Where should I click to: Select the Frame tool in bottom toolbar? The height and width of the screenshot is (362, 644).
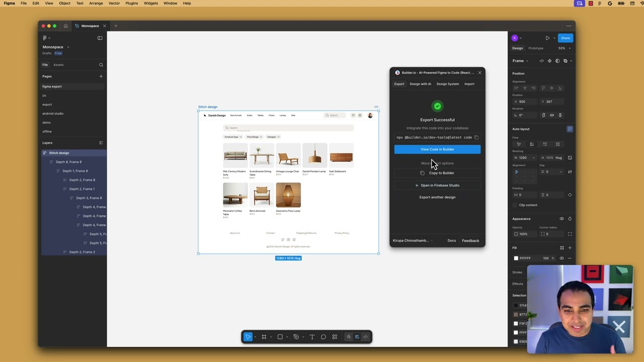coord(264,337)
